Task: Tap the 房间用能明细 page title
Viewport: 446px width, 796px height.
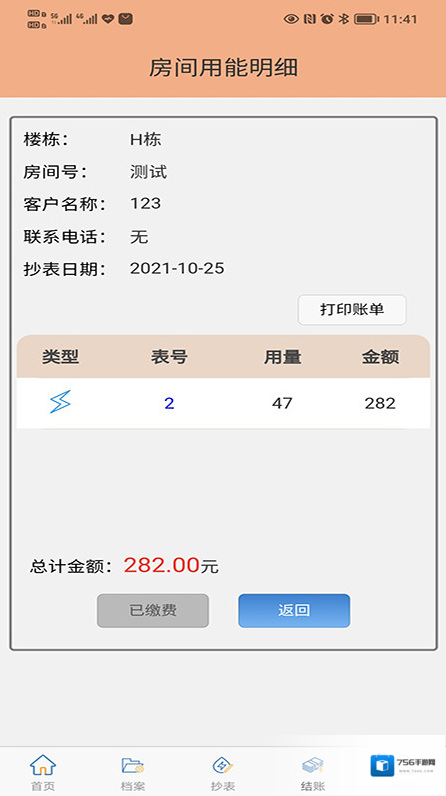Action: [223, 68]
